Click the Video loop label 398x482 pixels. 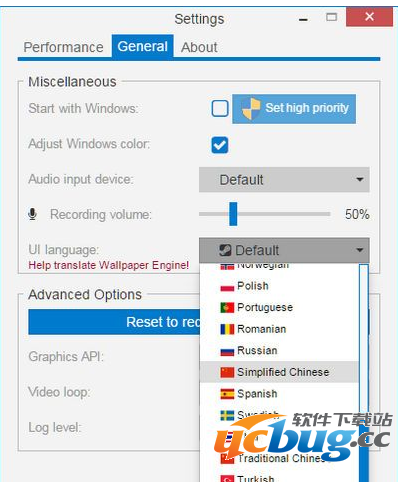pyautogui.click(x=59, y=392)
